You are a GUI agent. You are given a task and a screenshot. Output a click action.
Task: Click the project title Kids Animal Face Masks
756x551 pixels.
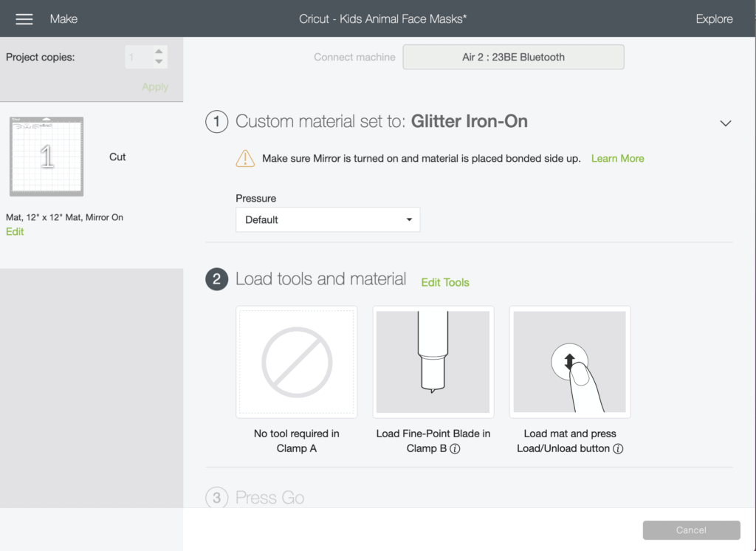383,18
